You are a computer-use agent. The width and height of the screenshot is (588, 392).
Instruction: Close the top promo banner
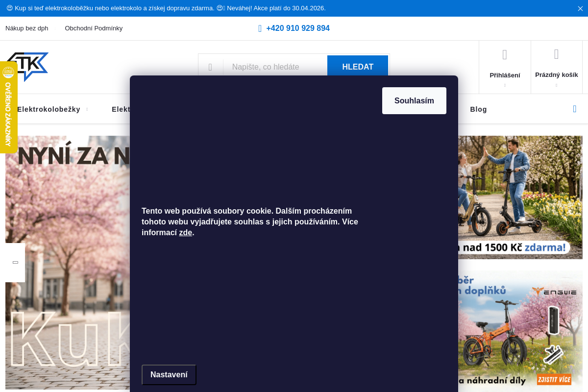(580, 8)
